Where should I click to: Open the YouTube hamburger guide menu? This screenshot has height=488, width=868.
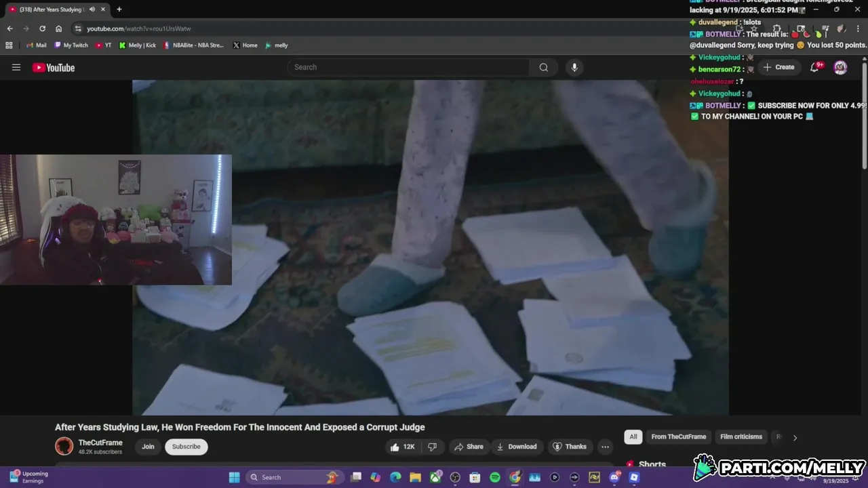tap(16, 67)
